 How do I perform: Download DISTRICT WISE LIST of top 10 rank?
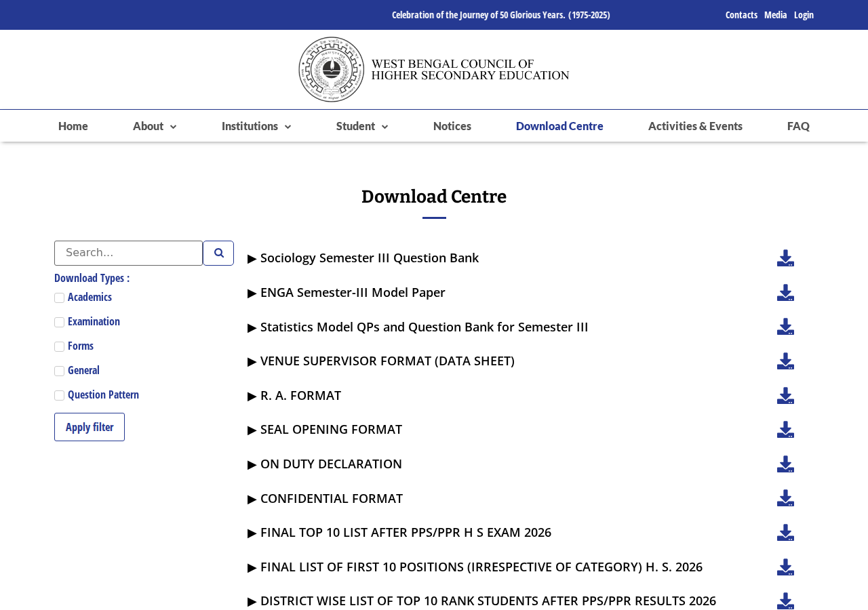[785, 601]
